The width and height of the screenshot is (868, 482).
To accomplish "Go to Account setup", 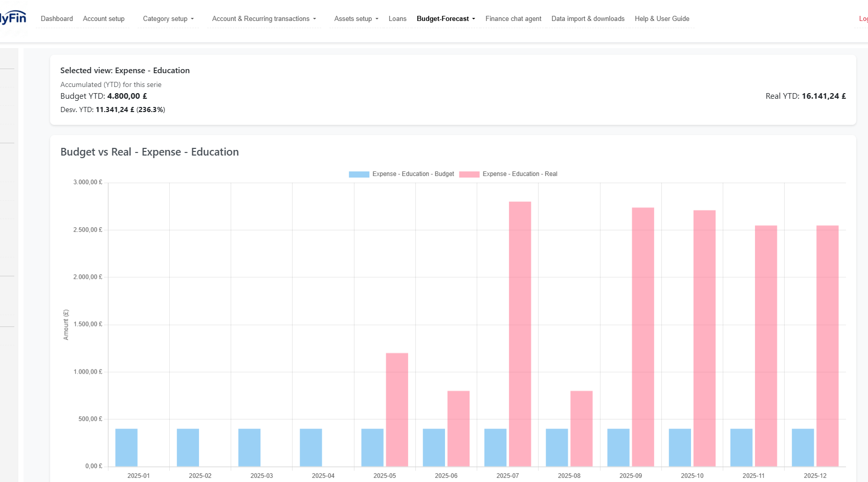I will coord(104,18).
